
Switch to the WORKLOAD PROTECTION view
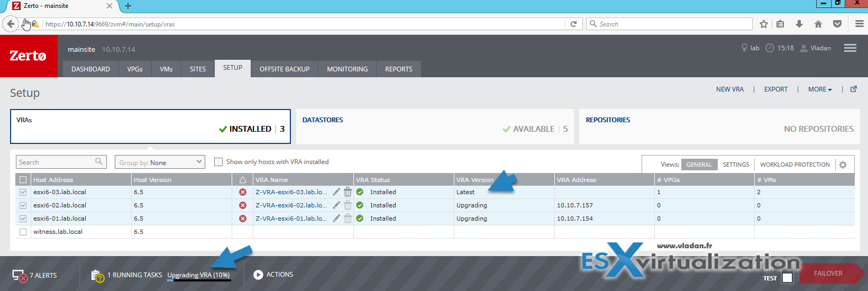(795, 165)
